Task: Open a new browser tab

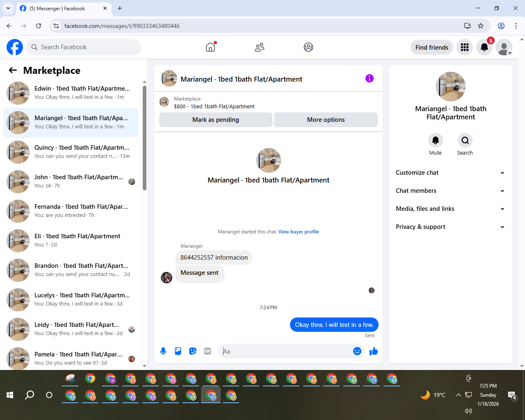Action: pyautogui.click(x=120, y=8)
